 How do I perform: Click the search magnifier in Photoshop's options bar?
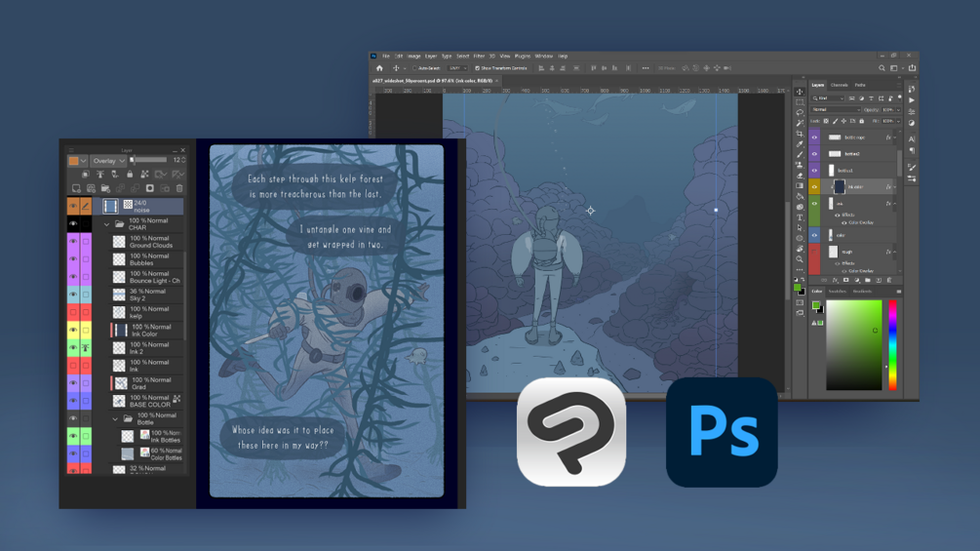[x=882, y=68]
